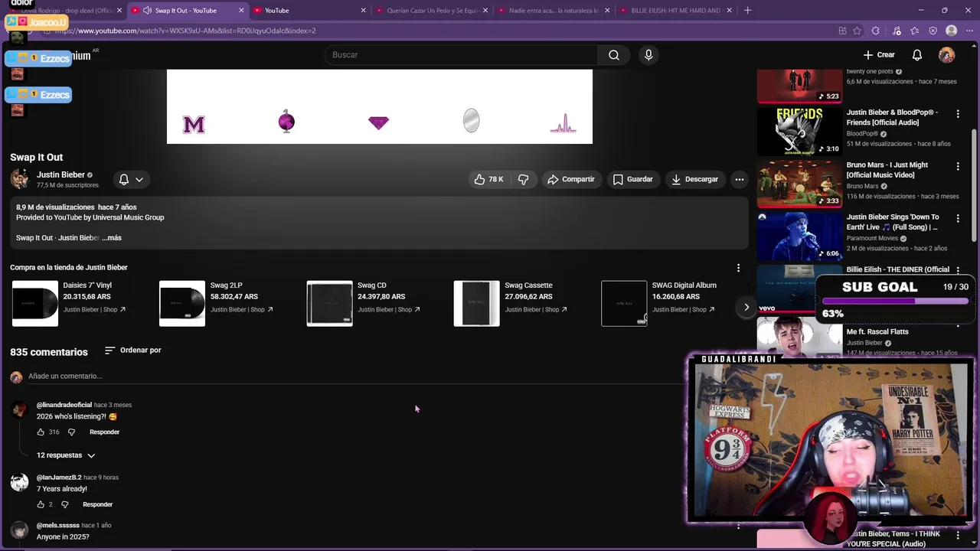Image resolution: width=980 pixels, height=551 pixels.
Task: Open browser favorites list icon
Action: click(915, 31)
